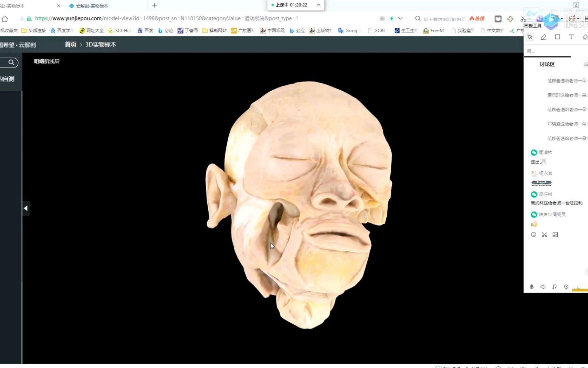
Task: Click the address bar URL
Action: point(166,18)
